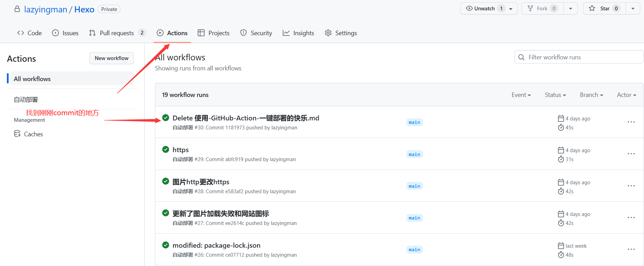This screenshot has width=644, height=266.
Task: Expand the Fork dropdown arrow
Action: (571, 9)
